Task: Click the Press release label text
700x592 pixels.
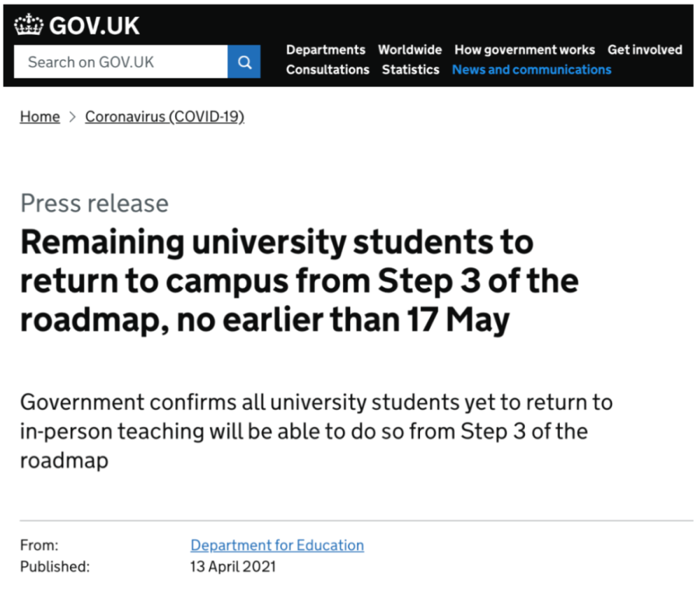Action: pos(94,204)
